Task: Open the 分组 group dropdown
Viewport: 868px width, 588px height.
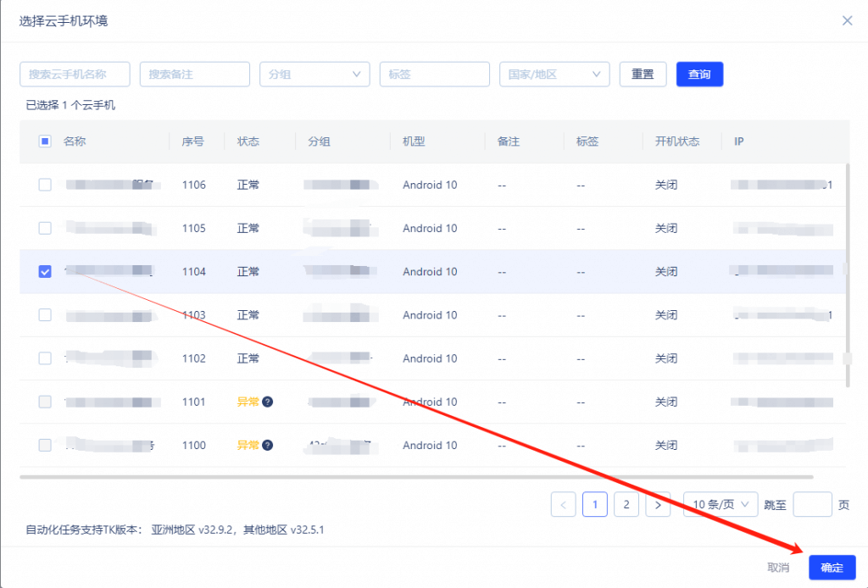Action: [x=314, y=75]
